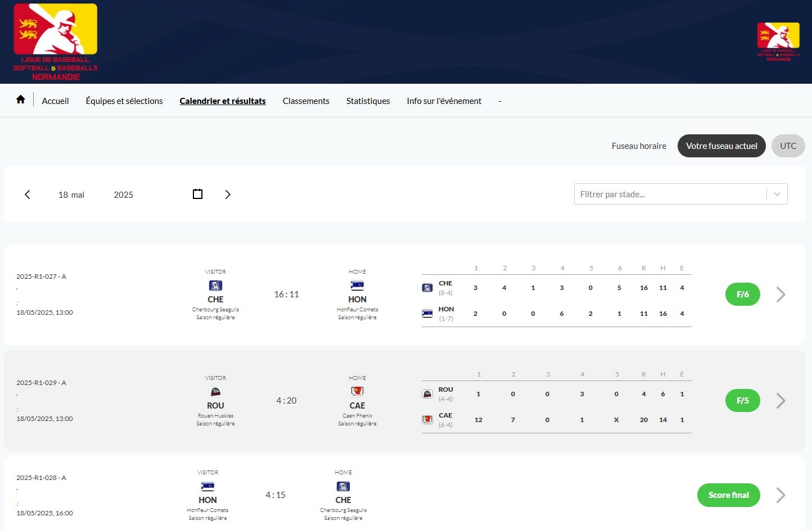Open ROU vs CAE game details chevron
Viewport: 812px width, 530px height.
click(781, 401)
